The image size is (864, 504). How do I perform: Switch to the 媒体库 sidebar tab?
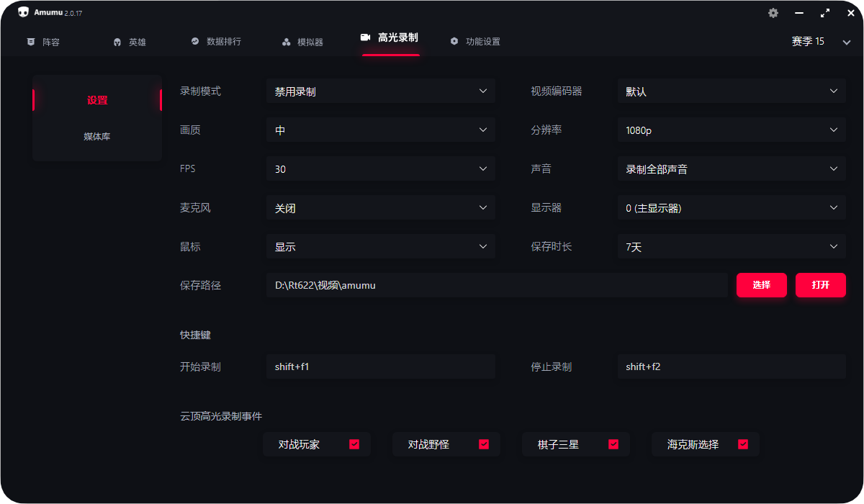coord(97,136)
